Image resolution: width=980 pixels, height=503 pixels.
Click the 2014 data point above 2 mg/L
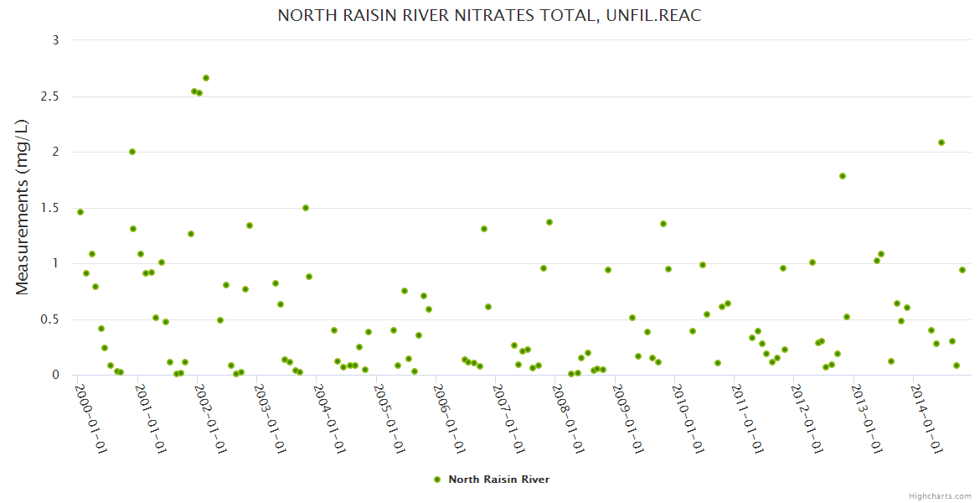941,143
